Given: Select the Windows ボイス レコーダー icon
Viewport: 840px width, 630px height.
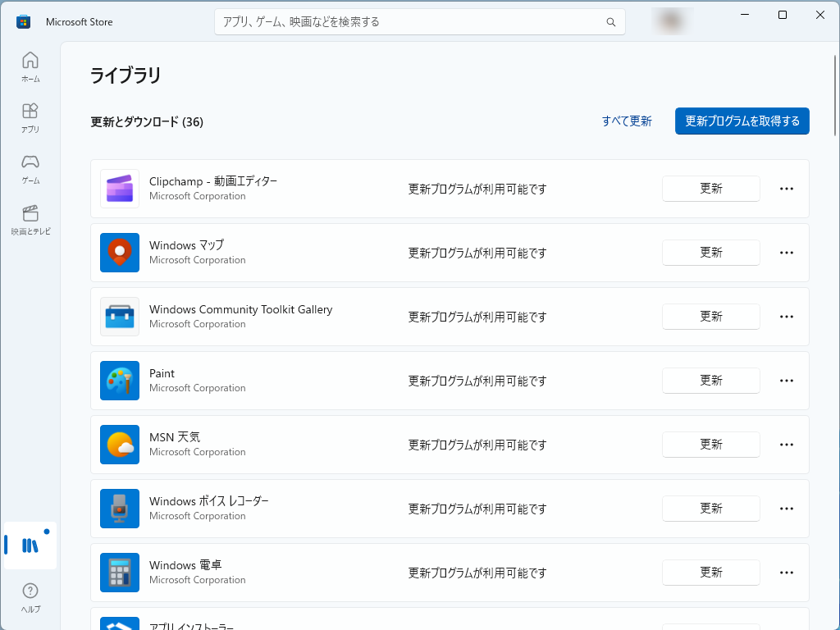Looking at the screenshot, I should (120, 508).
